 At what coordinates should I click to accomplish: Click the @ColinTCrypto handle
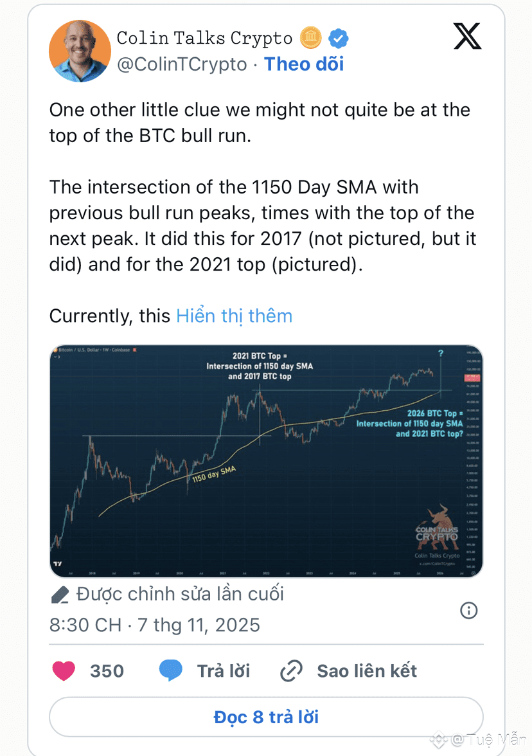[182, 64]
